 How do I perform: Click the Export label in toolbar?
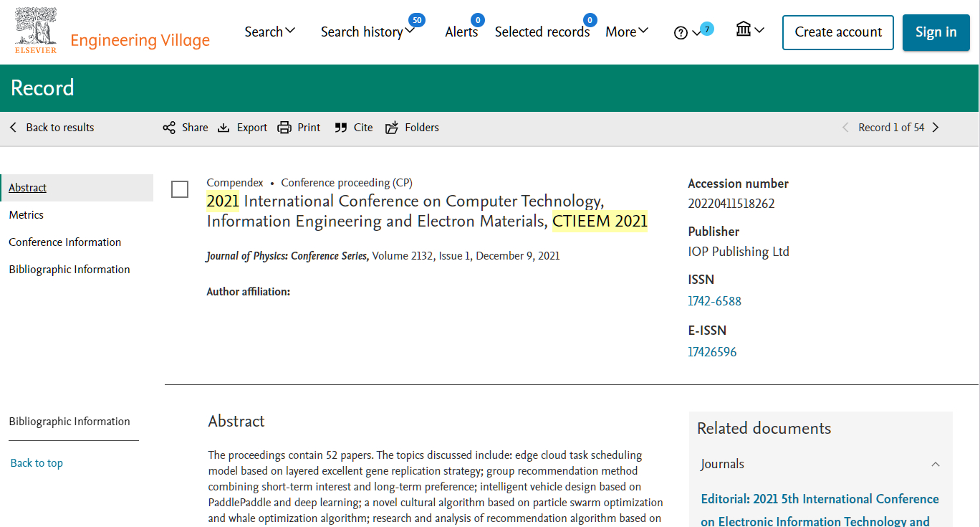tap(252, 128)
